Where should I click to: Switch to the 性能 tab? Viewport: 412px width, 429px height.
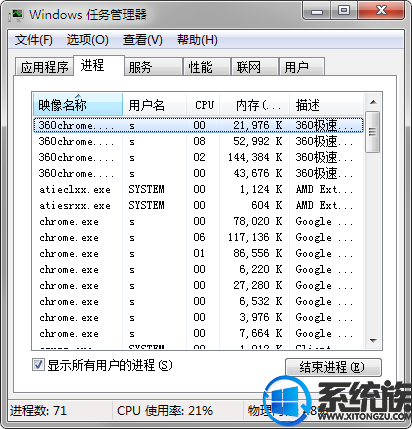point(207,67)
